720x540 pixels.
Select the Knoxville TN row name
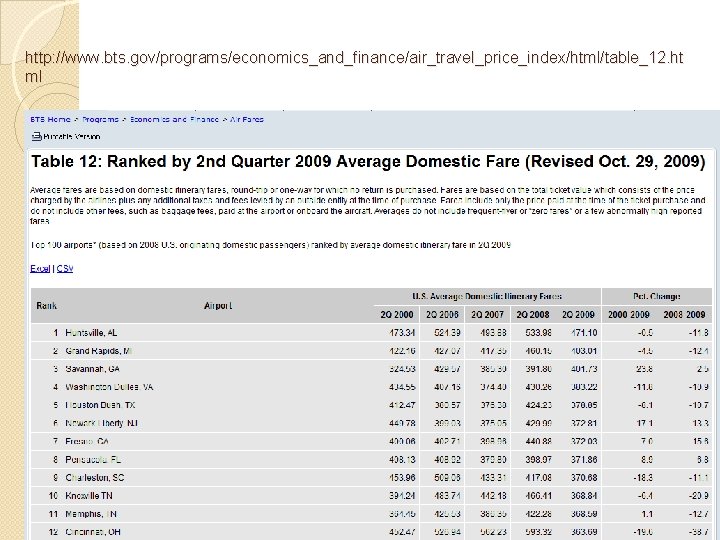89,496
